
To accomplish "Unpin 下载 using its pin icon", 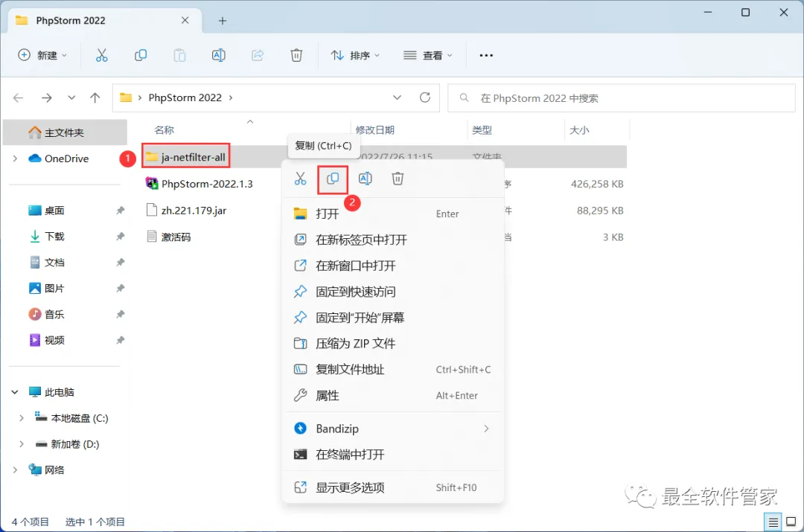I will click(x=120, y=237).
